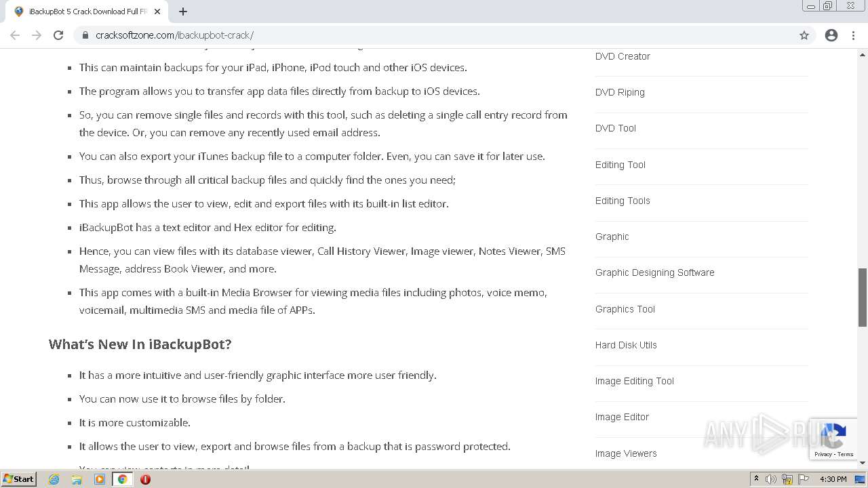Click 'You can now use it to browse files by folder.'

click(182, 399)
